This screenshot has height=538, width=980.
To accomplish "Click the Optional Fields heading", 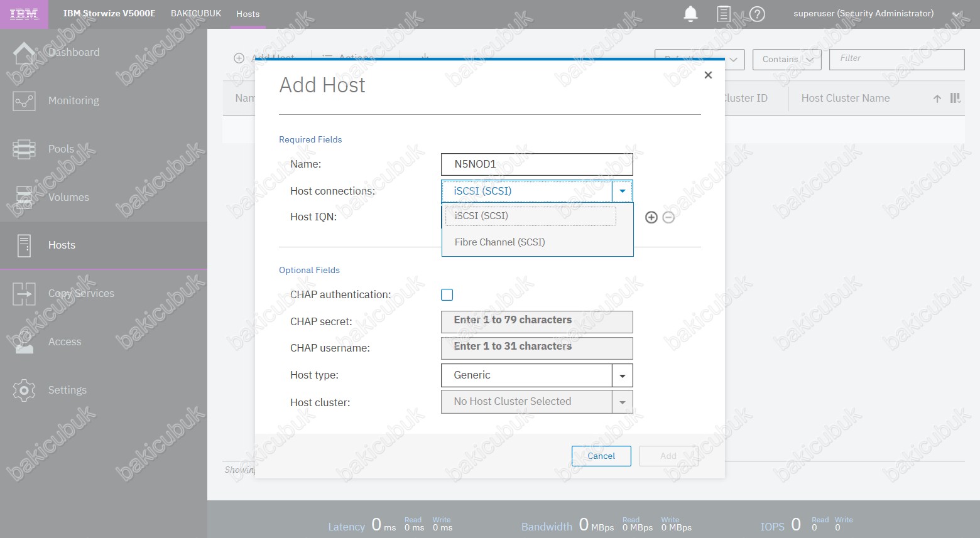I will [309, 270].
